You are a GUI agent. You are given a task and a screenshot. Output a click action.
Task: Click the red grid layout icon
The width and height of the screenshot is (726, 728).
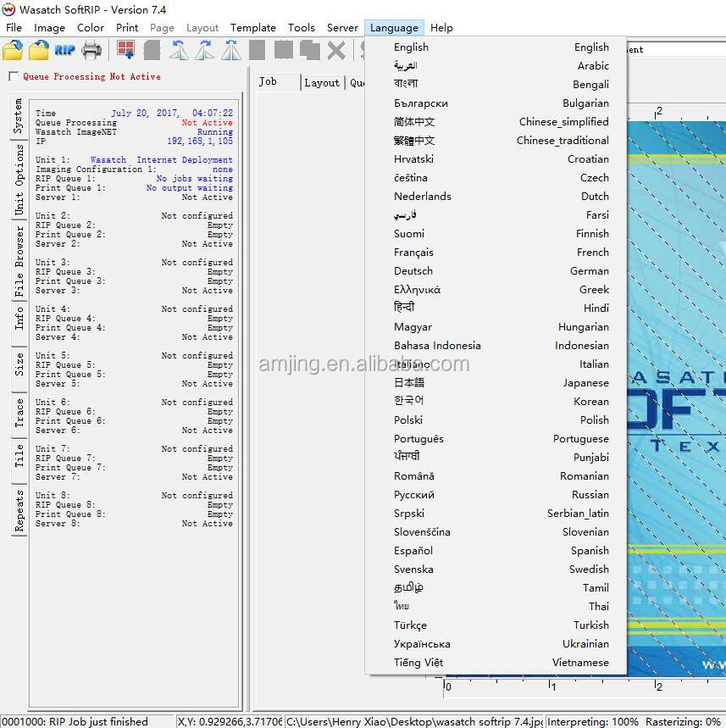click(x=125, y=50)
